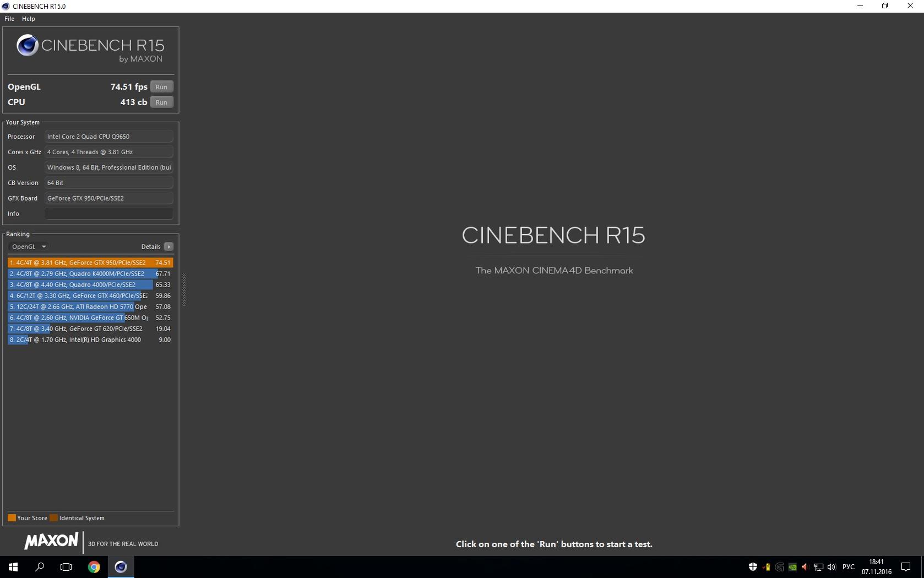
Task: Open network status tray icon
Action: (818, 567)
